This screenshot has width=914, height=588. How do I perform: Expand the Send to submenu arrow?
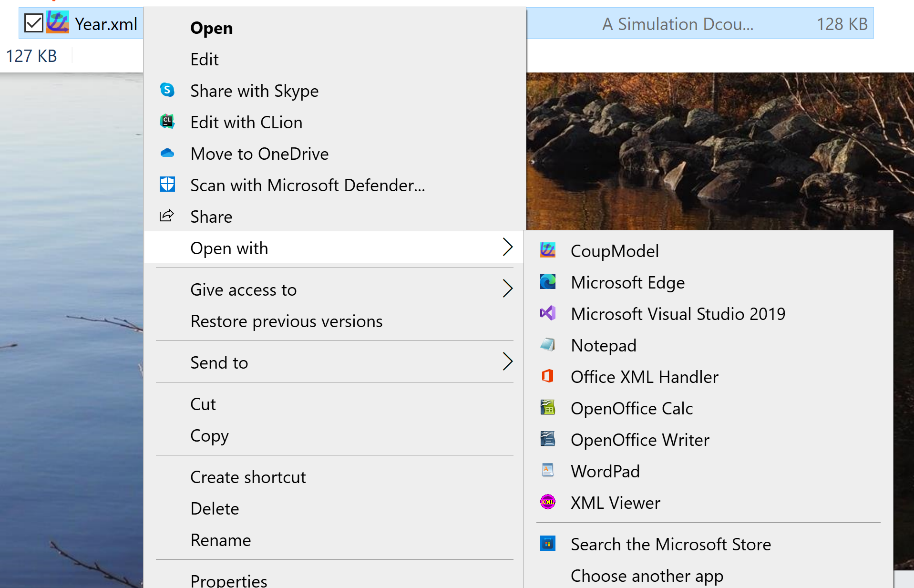point(508,361)
